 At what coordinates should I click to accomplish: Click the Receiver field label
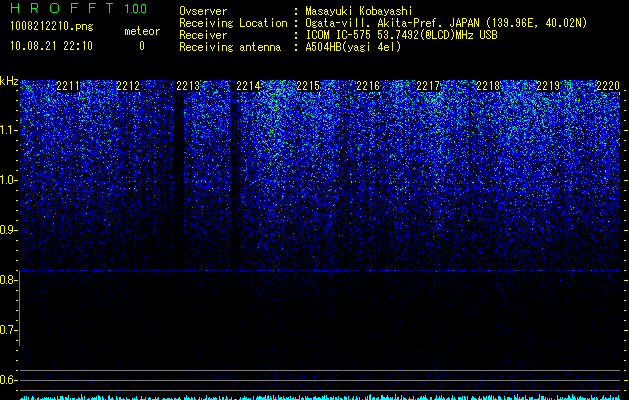point(203,35)
